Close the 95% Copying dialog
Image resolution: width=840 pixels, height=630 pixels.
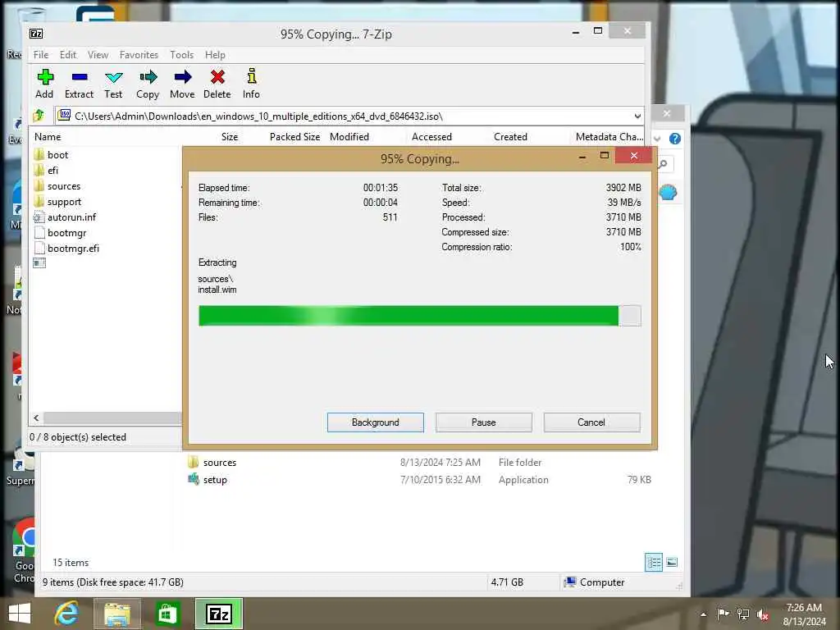634,155
